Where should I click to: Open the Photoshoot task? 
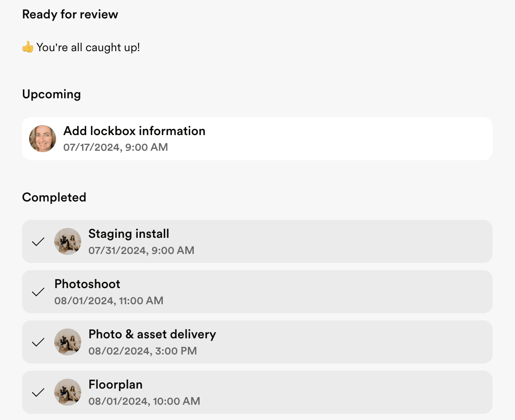87,284
